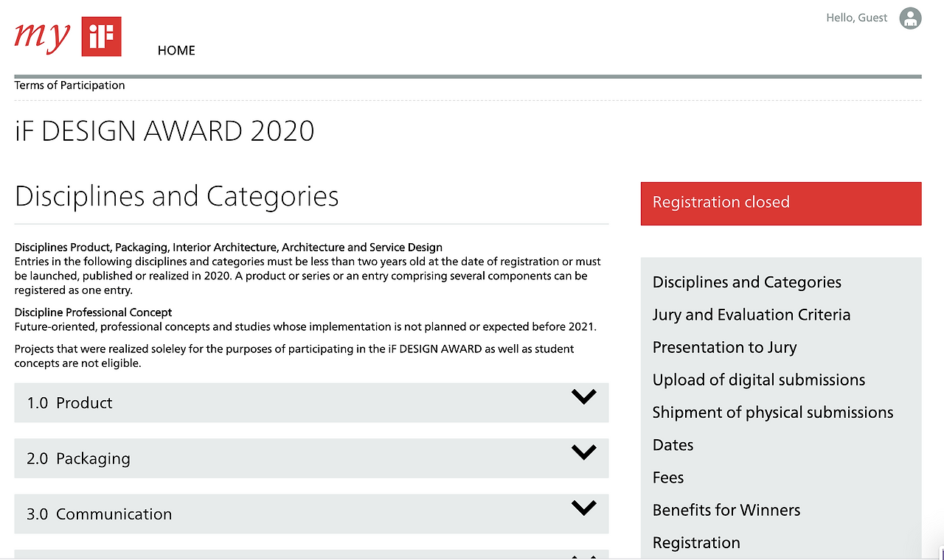This screenshot has height=560, width=944.
Task: Open the HOME menu item
Action: [176, 50]
